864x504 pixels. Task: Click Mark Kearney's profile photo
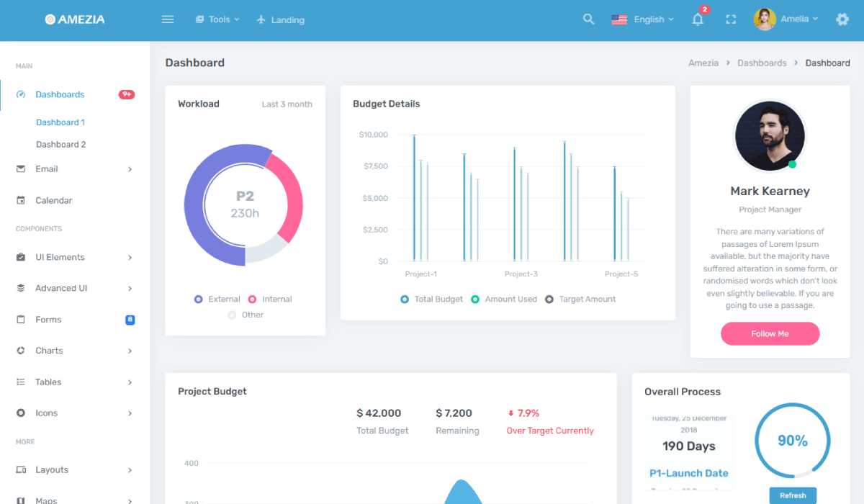(x=770, y=135)
